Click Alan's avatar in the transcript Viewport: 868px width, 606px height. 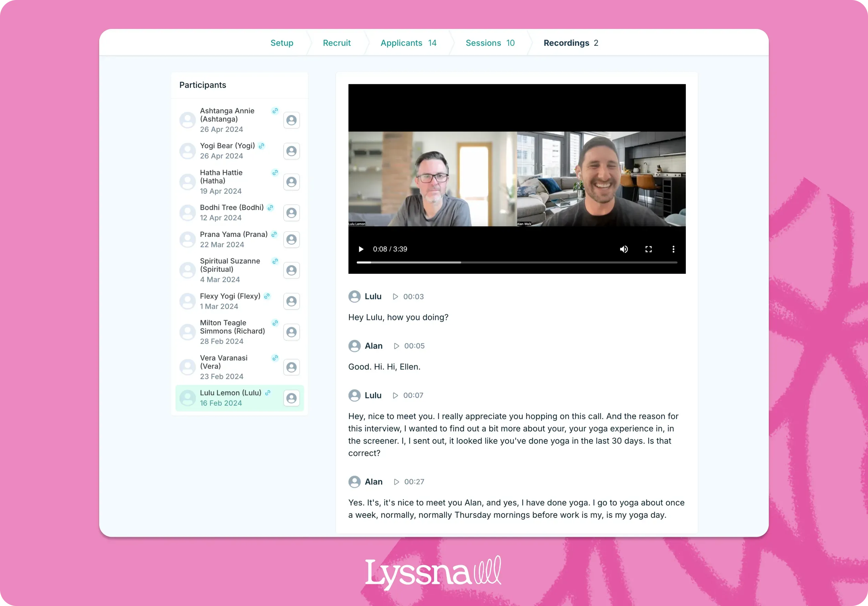tap(355, 346)
